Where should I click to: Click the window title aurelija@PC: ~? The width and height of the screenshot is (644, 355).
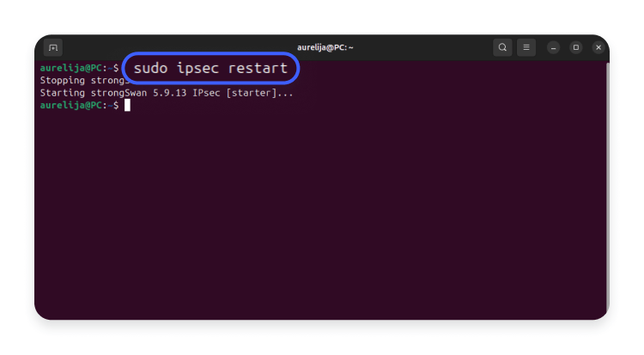click(x=325, y=47)
